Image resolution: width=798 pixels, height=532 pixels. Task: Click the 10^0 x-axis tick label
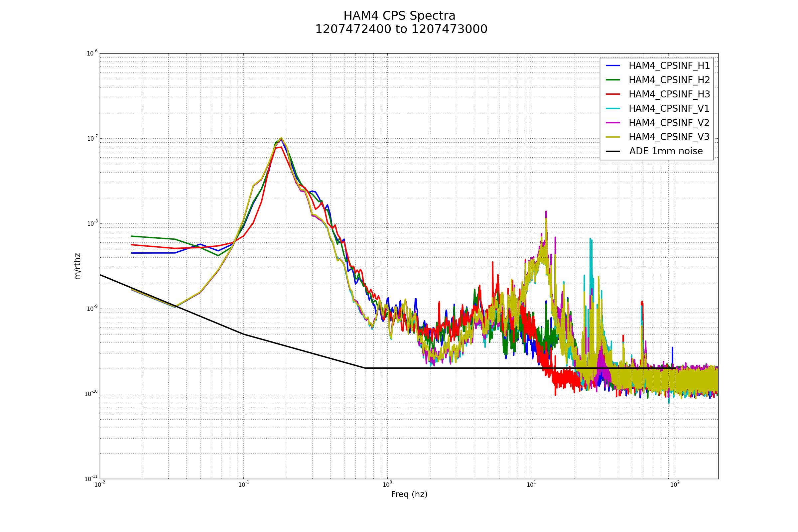pos(387,484)
